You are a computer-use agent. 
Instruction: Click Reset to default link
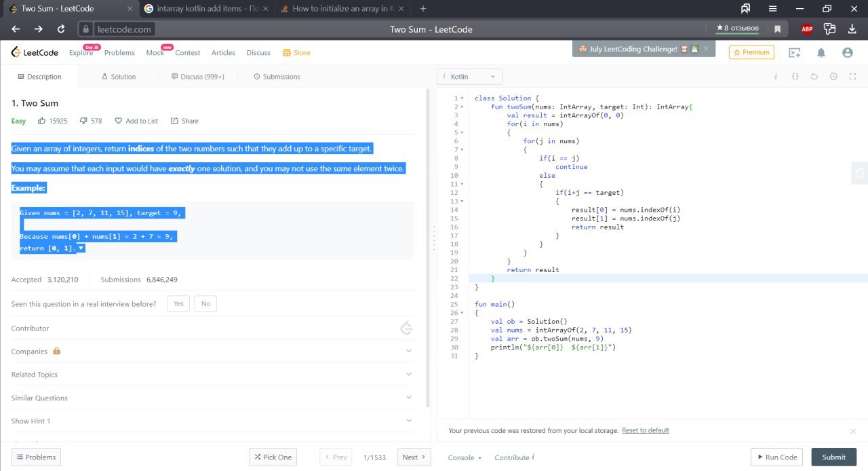click(x=645, y=430)
